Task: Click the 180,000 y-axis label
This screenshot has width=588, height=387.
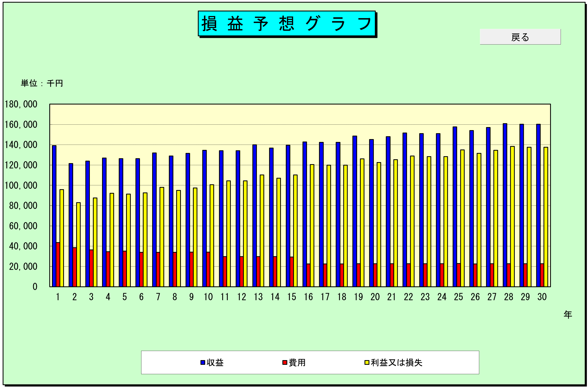Action: 21,104
